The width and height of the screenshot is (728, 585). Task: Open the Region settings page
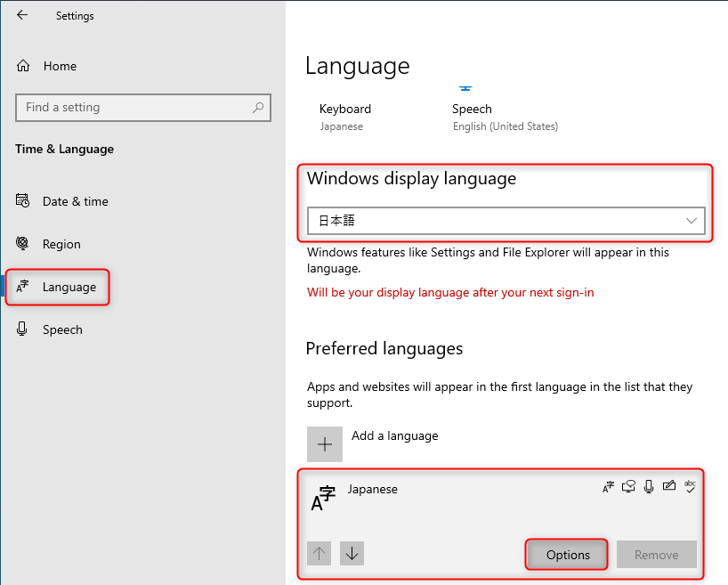pyautogui.click(x=61, y=244)
